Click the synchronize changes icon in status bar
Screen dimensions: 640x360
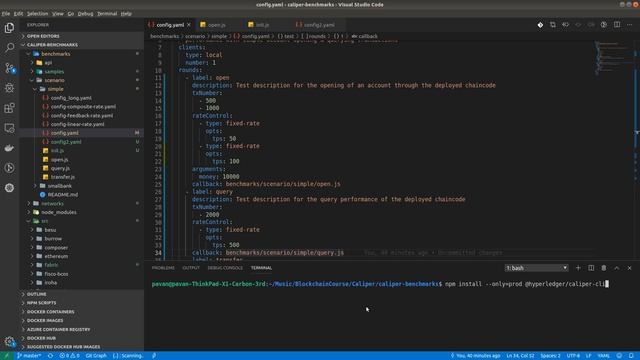pyautogui.click(x=50, y=356)
